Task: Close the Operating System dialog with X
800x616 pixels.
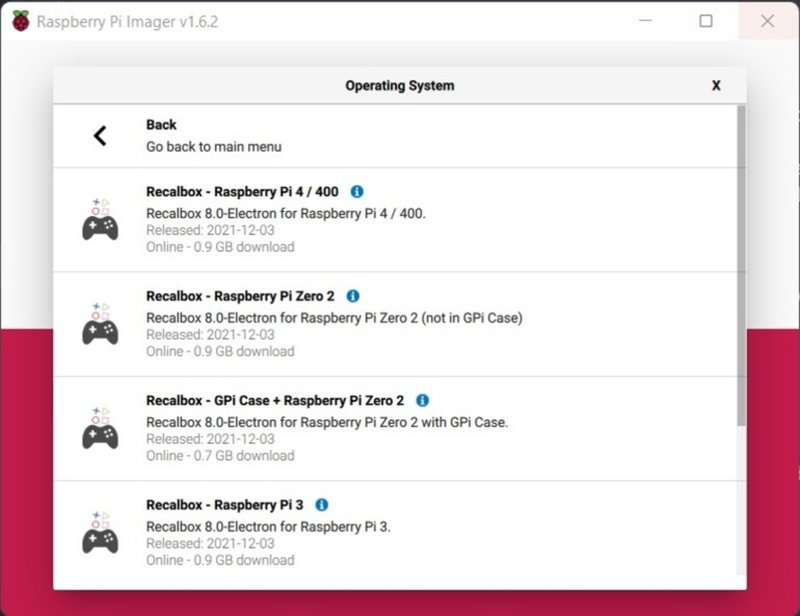Action: (716, 86)
